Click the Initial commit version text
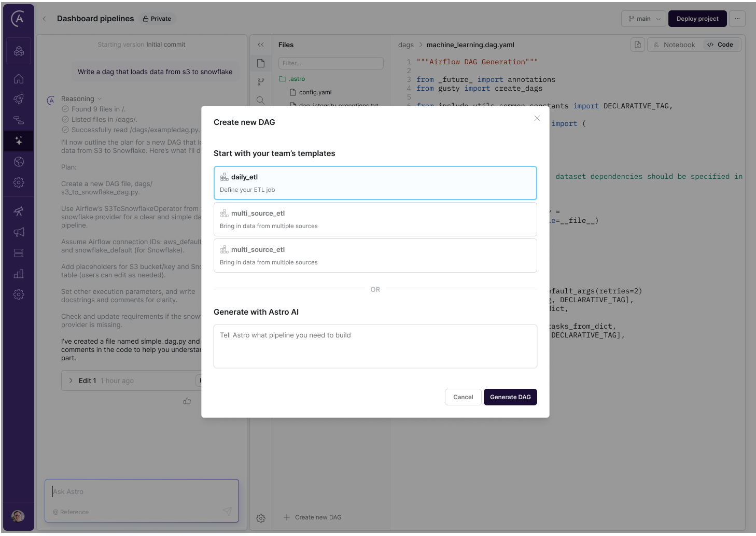Screen dimensions: 756x536 pos(166,45)
